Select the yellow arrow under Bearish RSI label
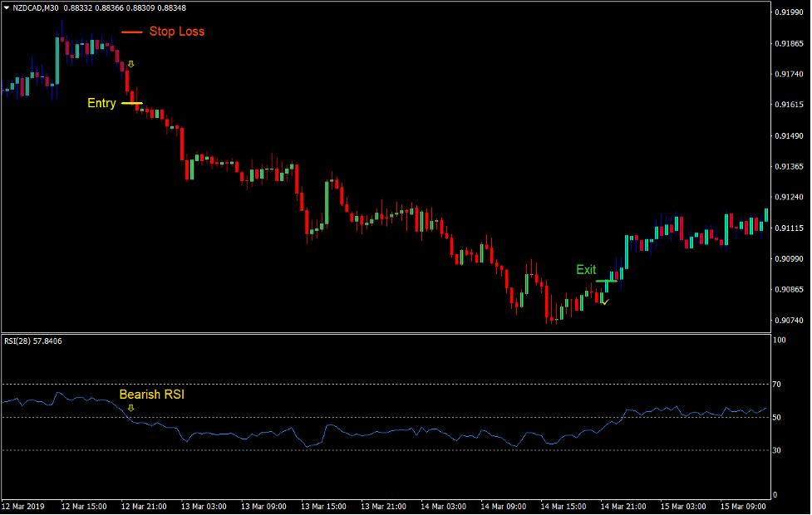This screenshot has width=812, height=515. pos(130,409)
